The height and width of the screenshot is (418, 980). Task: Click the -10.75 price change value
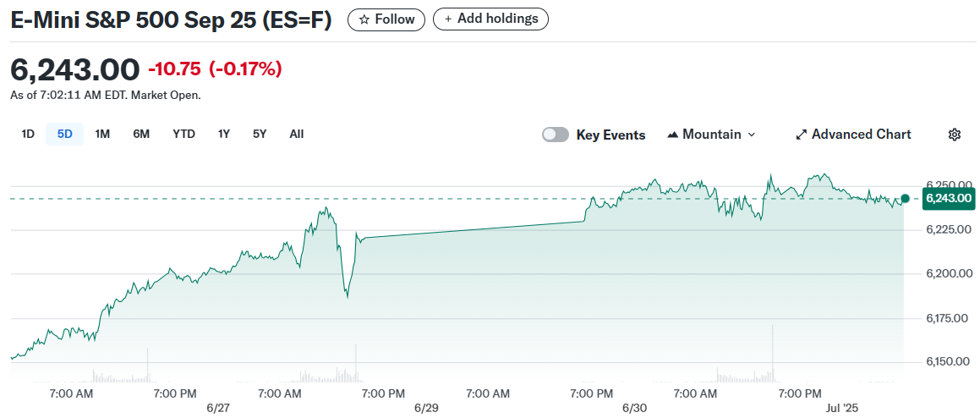[174, 69]
